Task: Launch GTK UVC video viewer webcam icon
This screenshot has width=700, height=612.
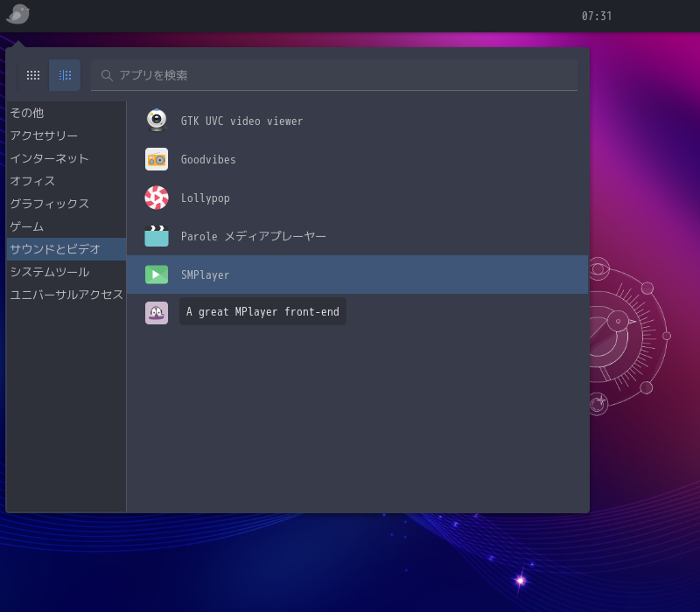Action: (157, 121)
